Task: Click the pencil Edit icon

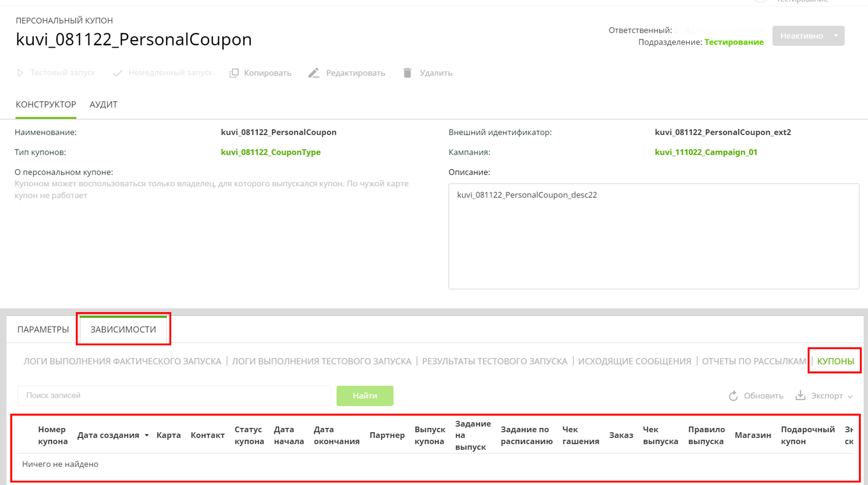Action: (314, 73)
